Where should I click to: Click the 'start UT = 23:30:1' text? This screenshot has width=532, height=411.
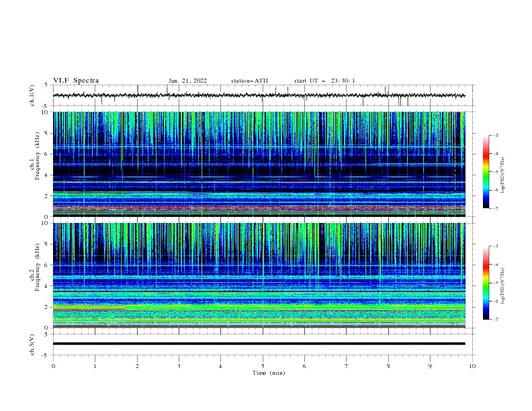point(324,81)
